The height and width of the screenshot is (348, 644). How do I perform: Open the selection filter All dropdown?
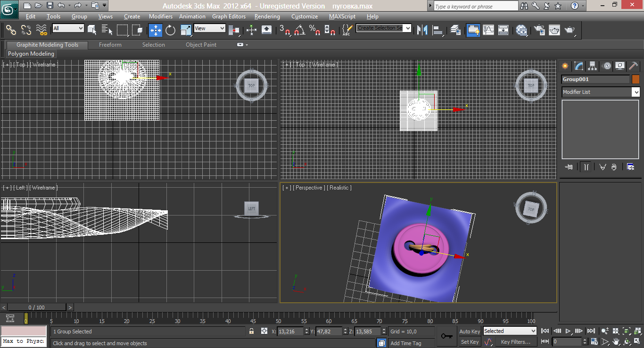(68, 28)
